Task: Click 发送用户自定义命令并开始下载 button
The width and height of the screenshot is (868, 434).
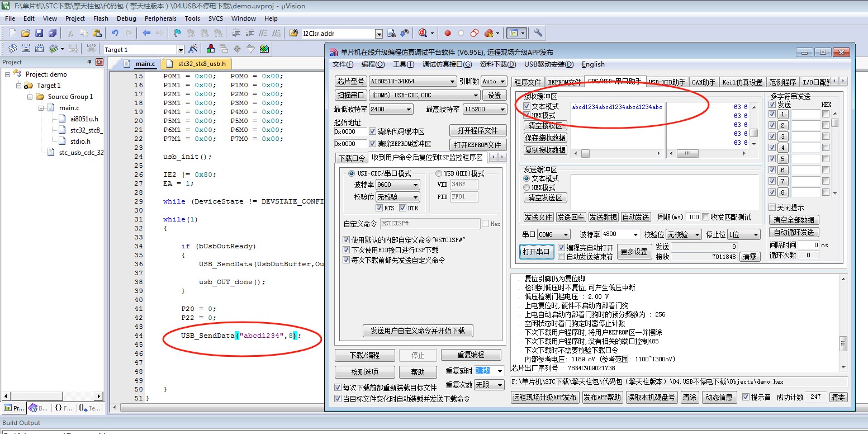Action: [x=418, y=330]
